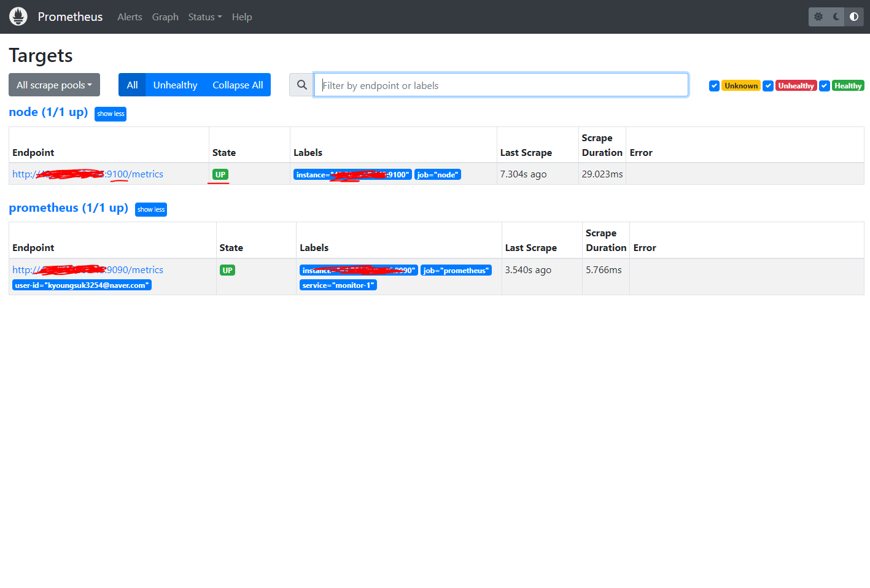Click the search magnifier icon
Image resolution: width=870 pixels, height=588 pixels.
[x=302, y=85]
